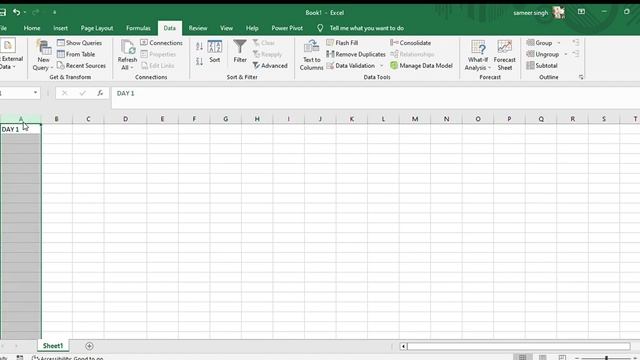Click Subtotal
Image resolution: width=640 pixels, height=360 pixels.
pyautogui.click(x=542, y=65)
